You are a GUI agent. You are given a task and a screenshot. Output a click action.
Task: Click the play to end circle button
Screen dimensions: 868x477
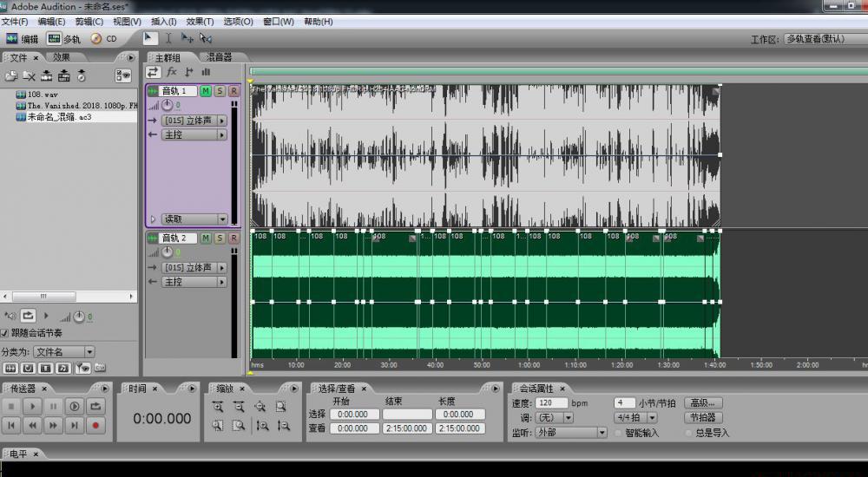click(75, 407)
